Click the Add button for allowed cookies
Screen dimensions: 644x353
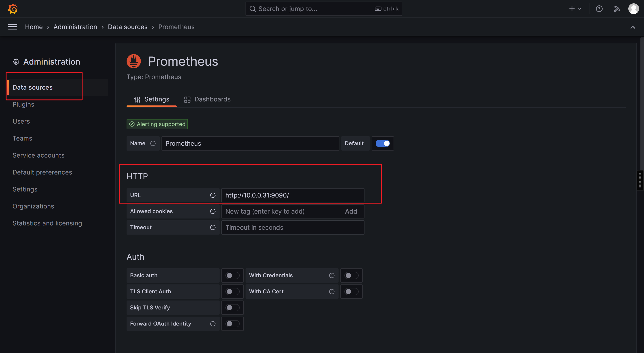pos(351,212)
